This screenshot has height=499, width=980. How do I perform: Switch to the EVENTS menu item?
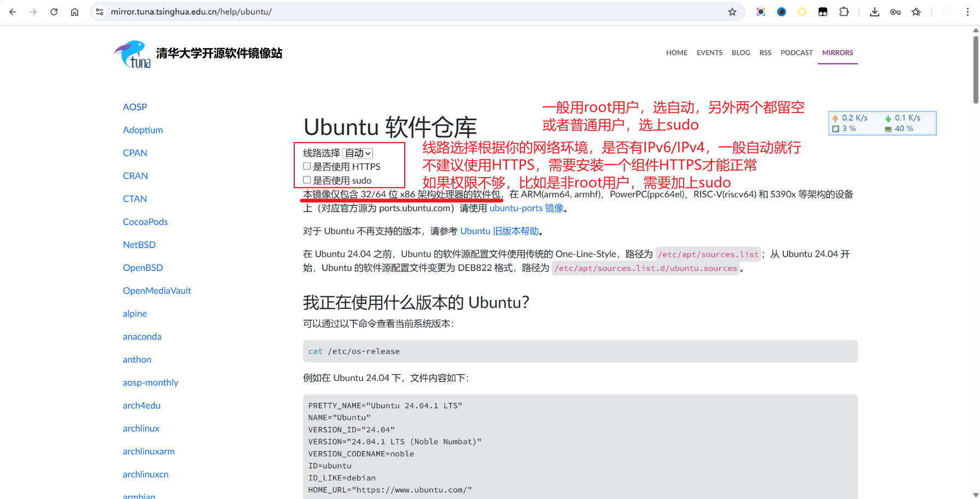[709, 52]
